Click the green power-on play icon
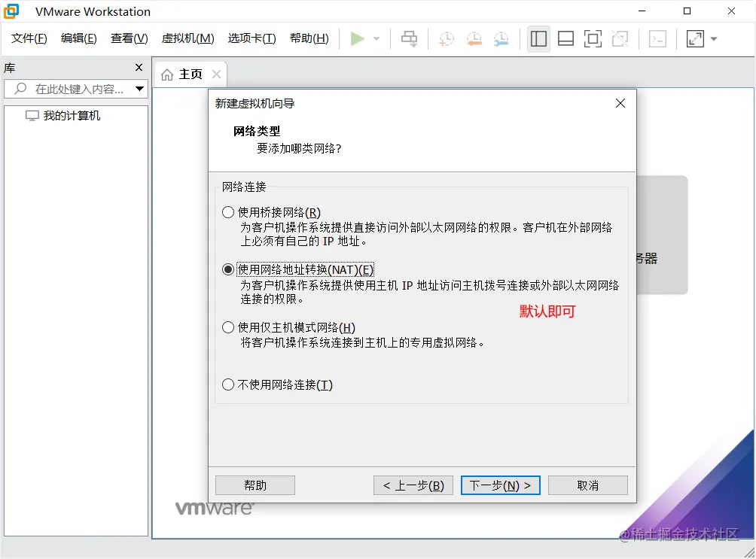 [357, 38]
